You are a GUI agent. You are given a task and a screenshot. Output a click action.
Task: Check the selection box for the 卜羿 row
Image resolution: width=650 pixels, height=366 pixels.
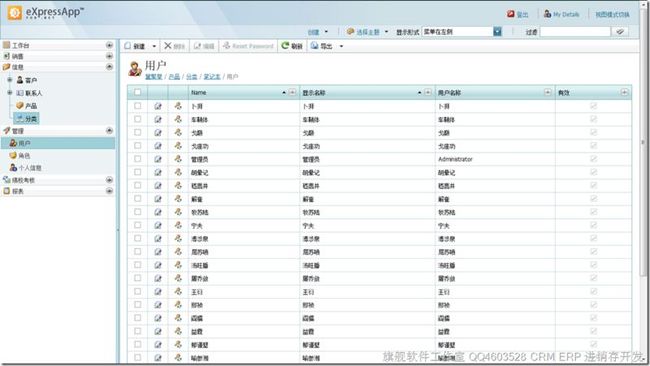[138, 106]
